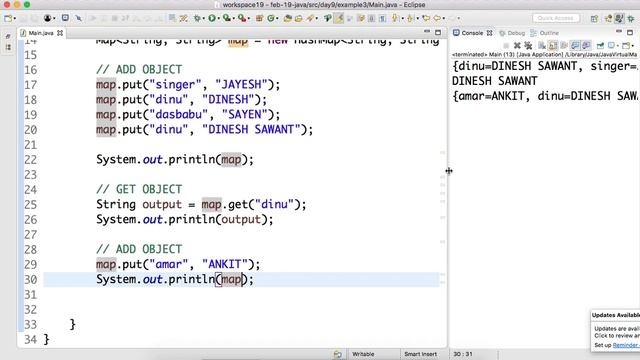This screenshot has width=640, height=360.
Task: Click the Smart Insert status bar entry
Action: click(420, 354)
